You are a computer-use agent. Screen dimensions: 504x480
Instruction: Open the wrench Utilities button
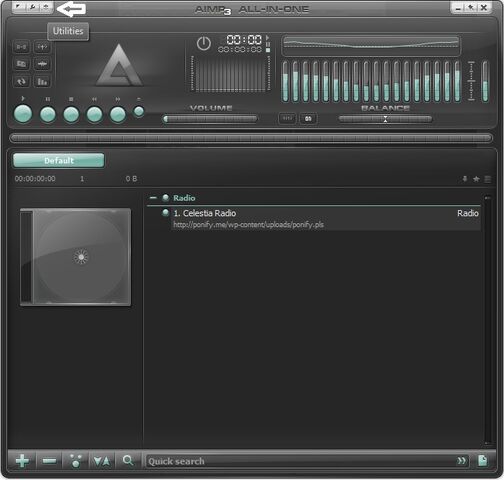pyautogui.click(x=33, y=7)
